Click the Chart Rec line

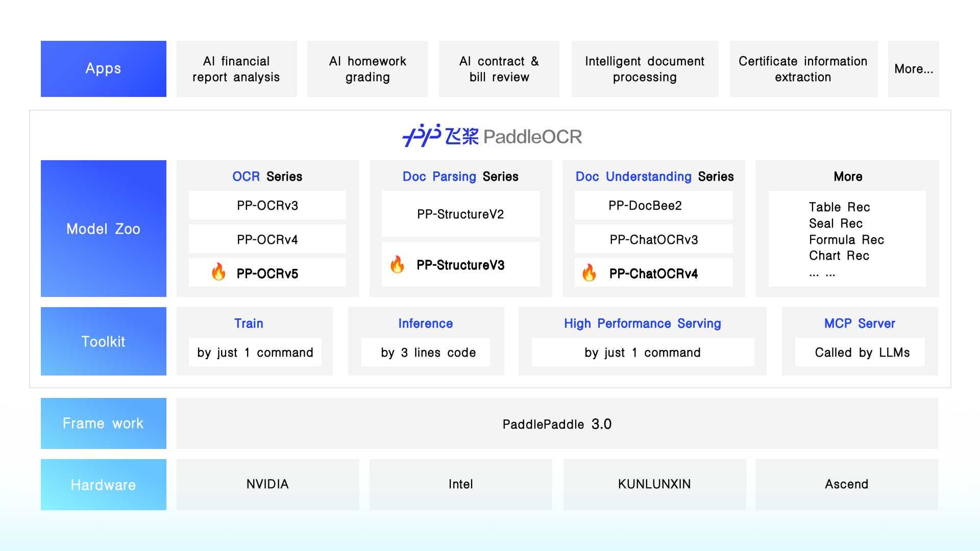click(x=839, y=256)
